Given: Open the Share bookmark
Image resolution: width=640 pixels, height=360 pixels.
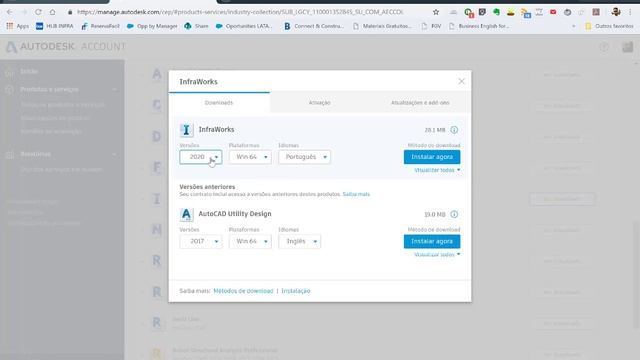Looking at the screenshot, I should (x=196, y=26).
